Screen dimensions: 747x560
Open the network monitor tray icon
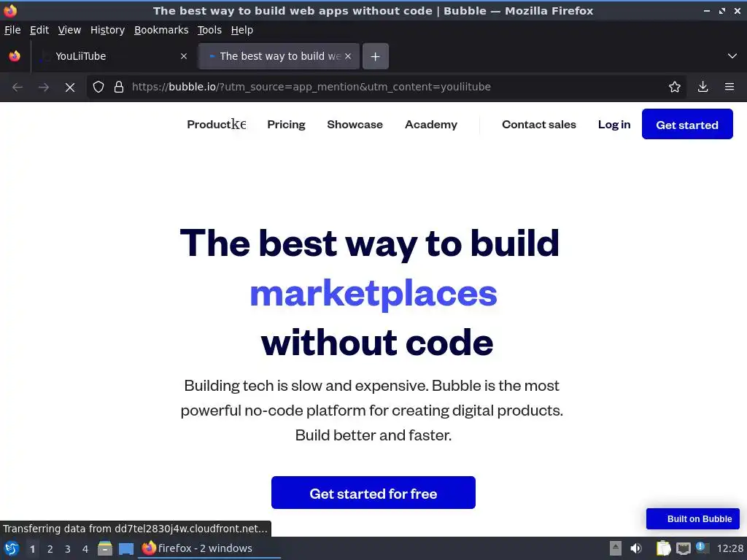click(684, 548)
